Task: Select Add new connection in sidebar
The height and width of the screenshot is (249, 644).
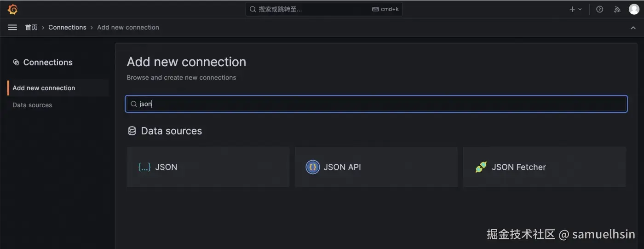Action: (58, 88)
